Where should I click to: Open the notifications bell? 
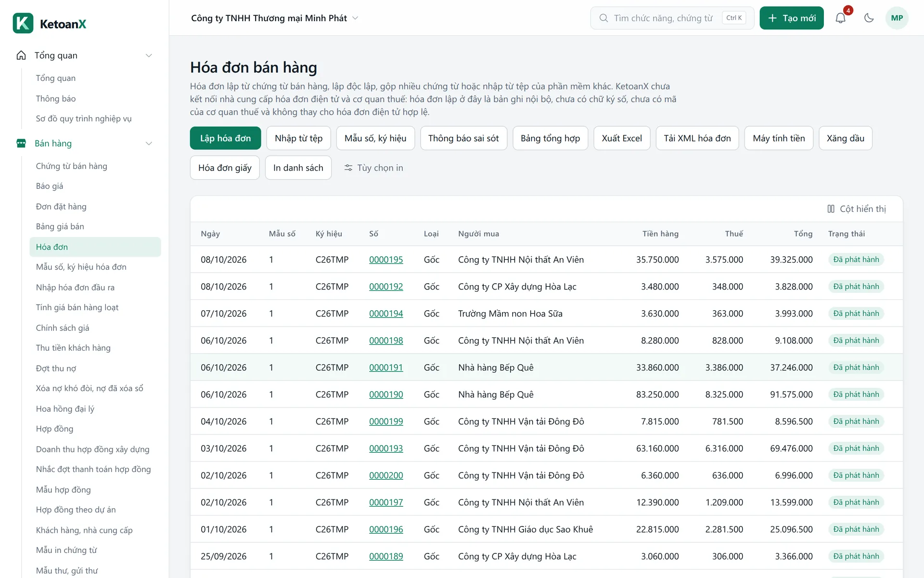pos(840,18)
